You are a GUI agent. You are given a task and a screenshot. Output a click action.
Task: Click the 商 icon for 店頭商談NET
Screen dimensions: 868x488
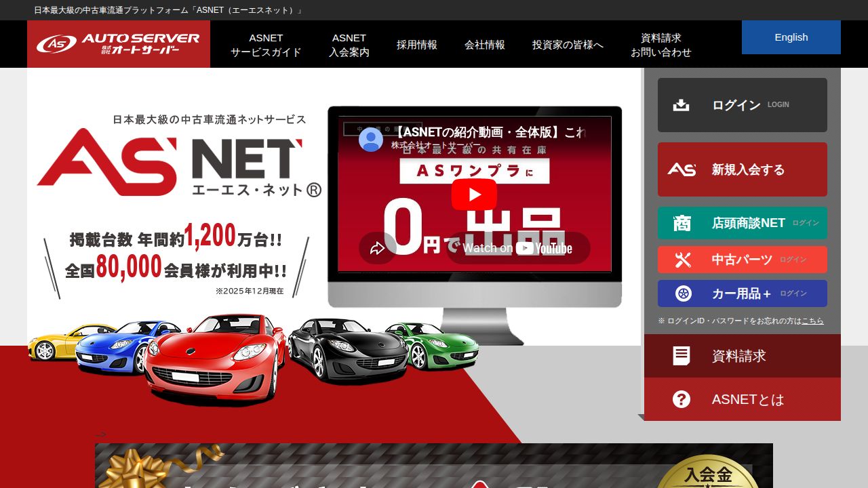pos(682,223)
